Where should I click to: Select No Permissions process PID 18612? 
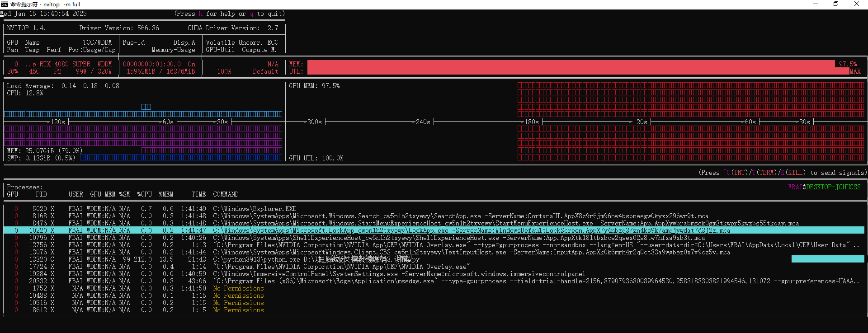[x=434, y=310]
